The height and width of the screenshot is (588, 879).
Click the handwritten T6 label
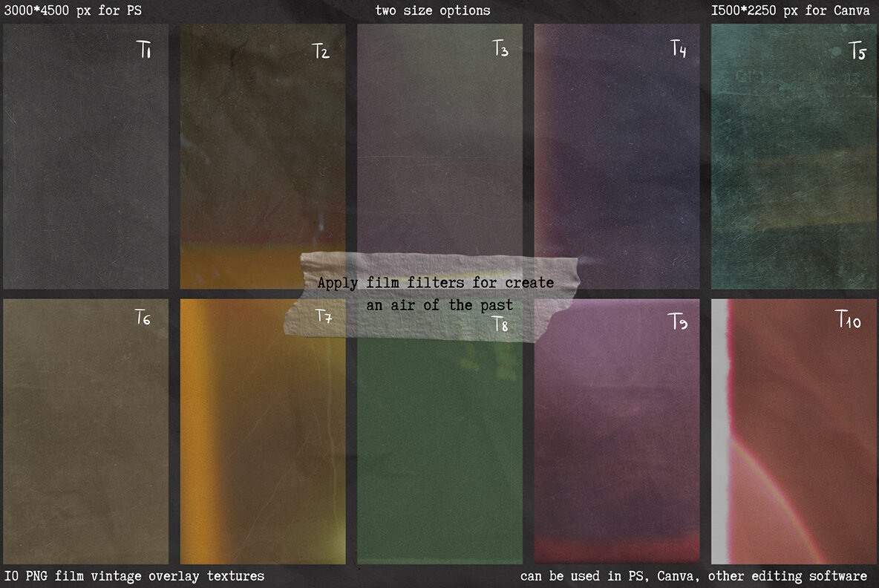[x=143, y=318]
